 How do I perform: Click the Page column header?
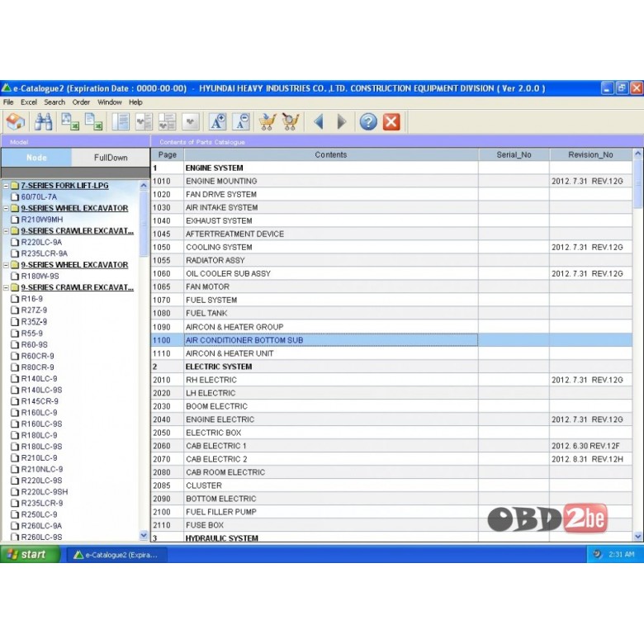(167, 155)
